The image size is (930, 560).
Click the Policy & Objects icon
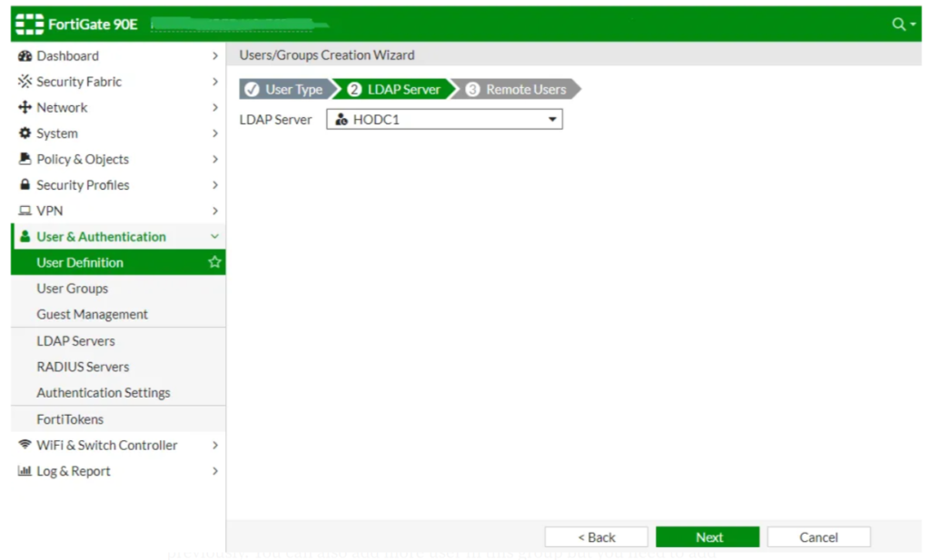coord(25,159)
